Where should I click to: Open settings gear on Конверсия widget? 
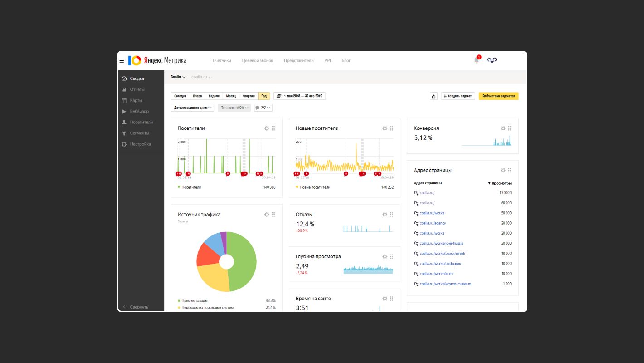pyautogui.click(x=503, y=128)
